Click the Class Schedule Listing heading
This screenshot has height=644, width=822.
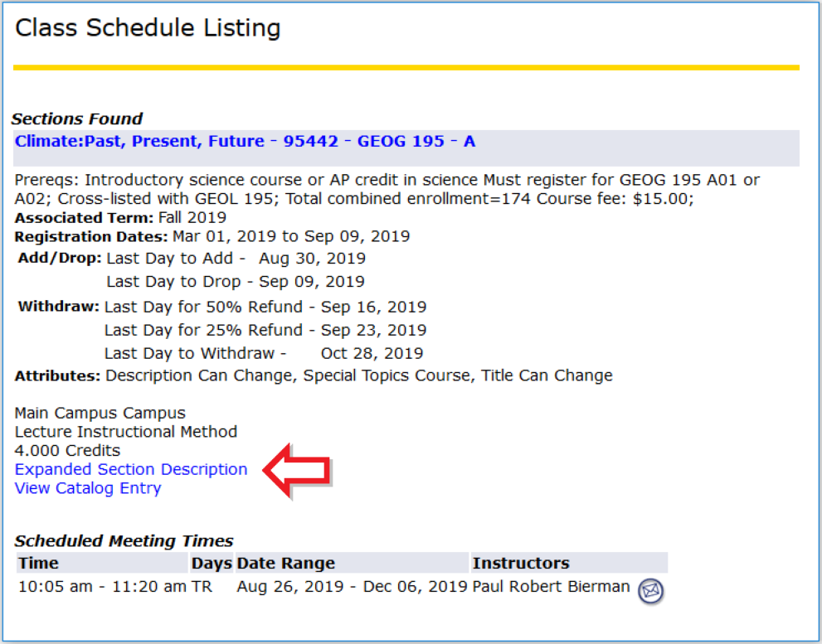(x=148, y=28)
